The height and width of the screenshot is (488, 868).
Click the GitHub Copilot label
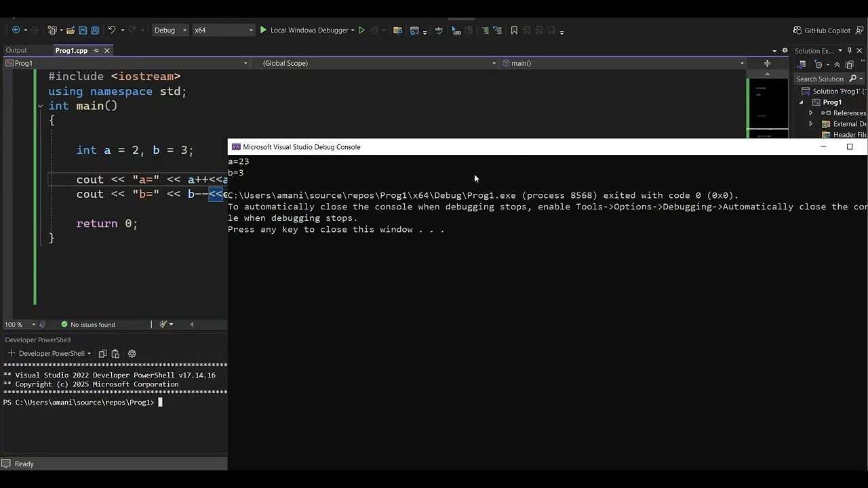[x=827, y=30]
